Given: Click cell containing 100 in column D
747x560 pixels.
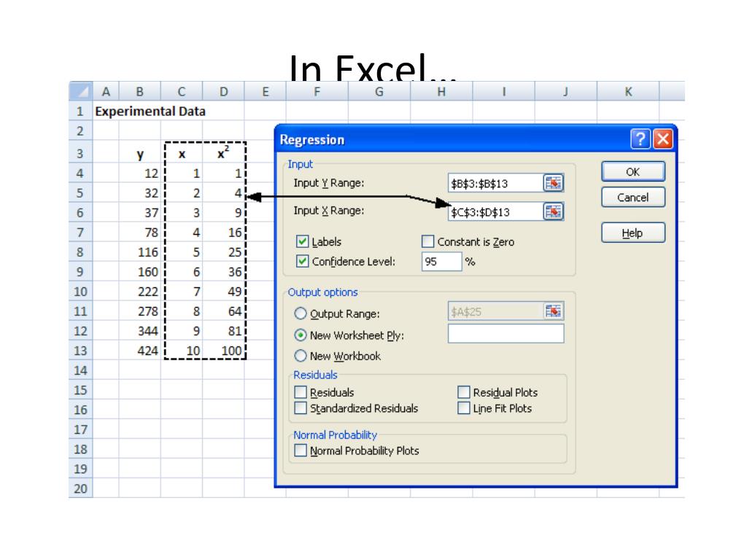Looking at the screenshot, I should click(x=223, y=351).
